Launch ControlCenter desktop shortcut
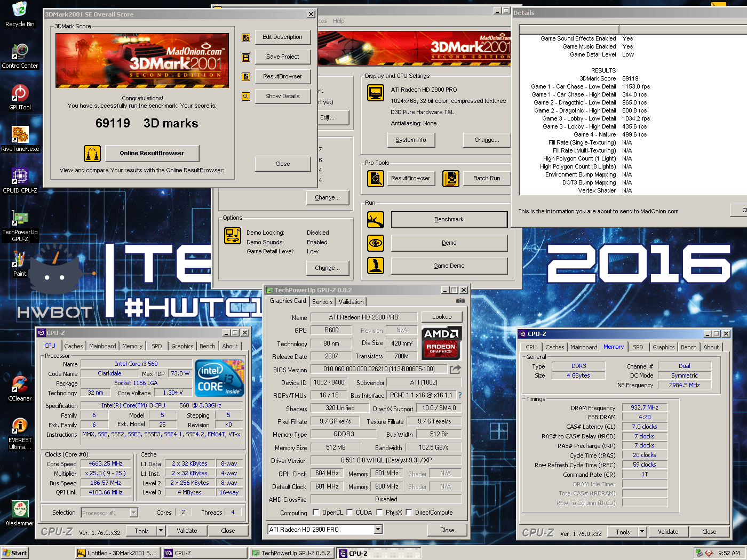Screen dimensions: 747x560 [x=20, y=56]
